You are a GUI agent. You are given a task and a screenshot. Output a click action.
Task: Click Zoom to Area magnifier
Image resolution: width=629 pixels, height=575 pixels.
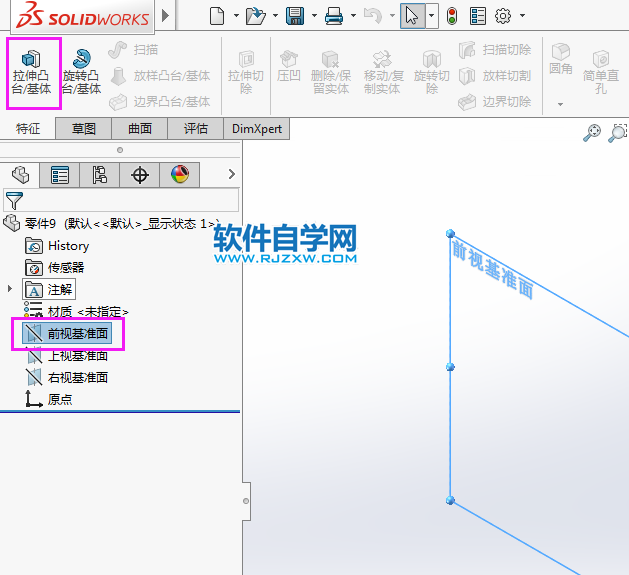[x=618, y=133]
